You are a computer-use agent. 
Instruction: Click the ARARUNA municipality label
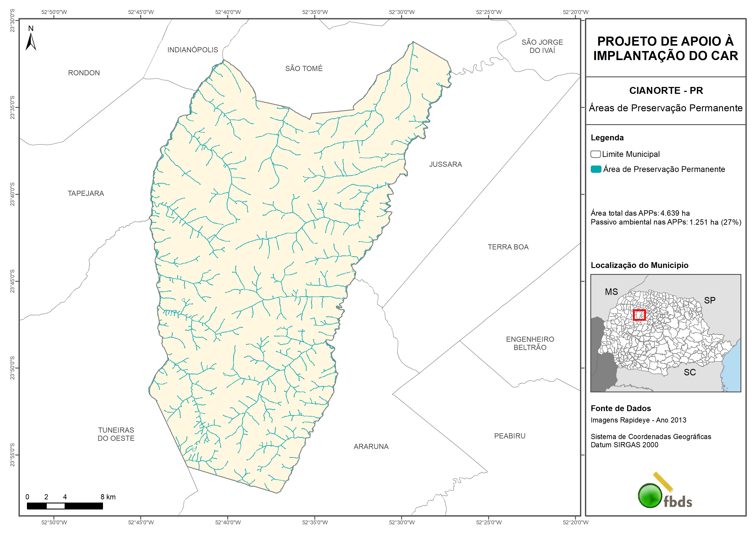[x=371, y=446]
